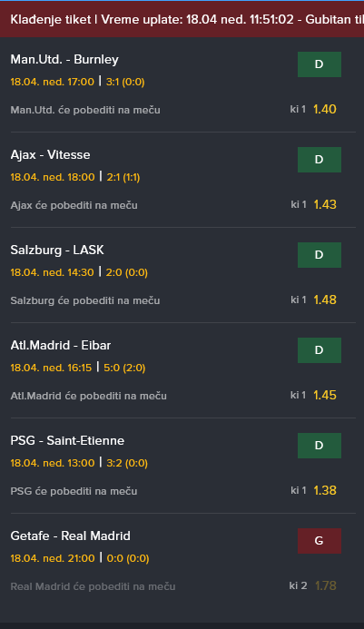The width and height of the screenshot is (364, 629).
Task: Open the Atl.Madrid - Eibar match title
Action: point(61,346)
